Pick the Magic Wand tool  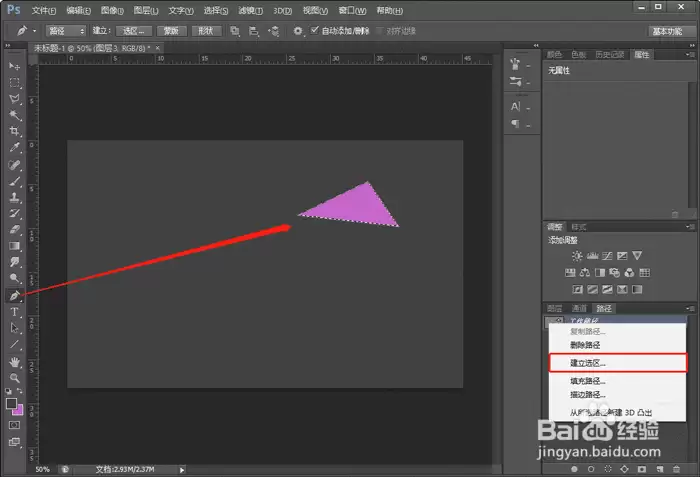[14, 115]
